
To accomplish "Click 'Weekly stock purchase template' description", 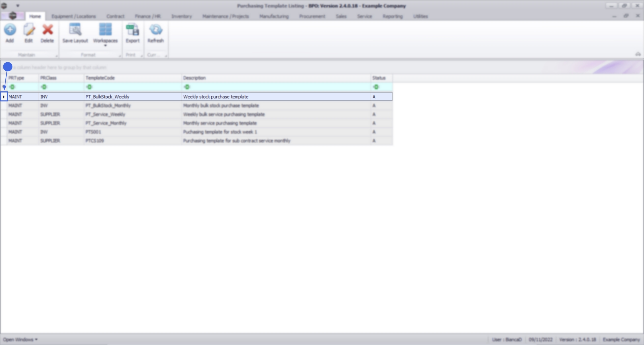I will (x=216, y=96).
